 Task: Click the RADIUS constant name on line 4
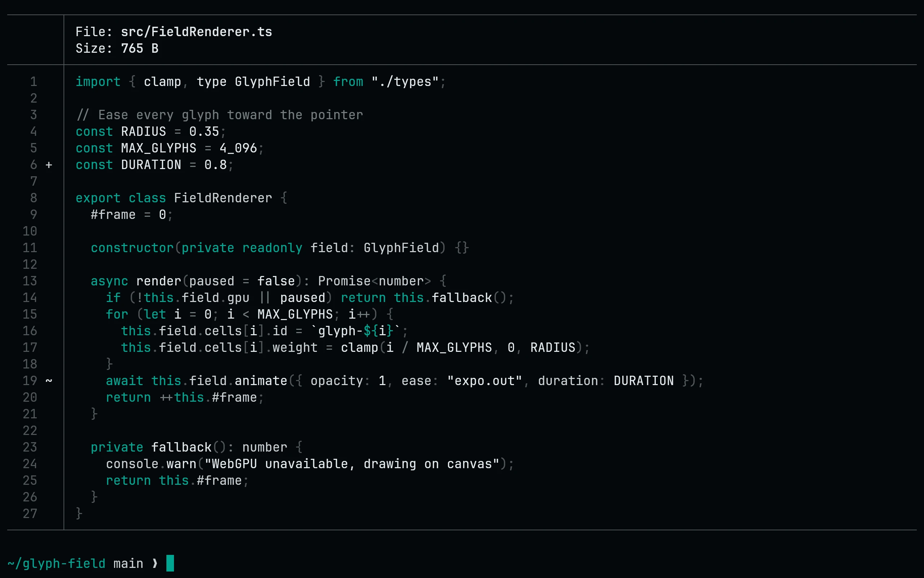(144, 131)
